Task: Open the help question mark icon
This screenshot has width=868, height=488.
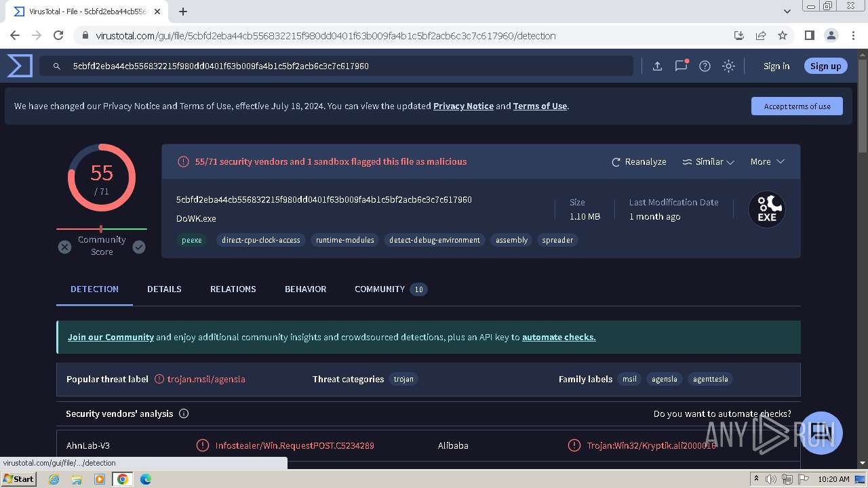Action: point(705,66)
